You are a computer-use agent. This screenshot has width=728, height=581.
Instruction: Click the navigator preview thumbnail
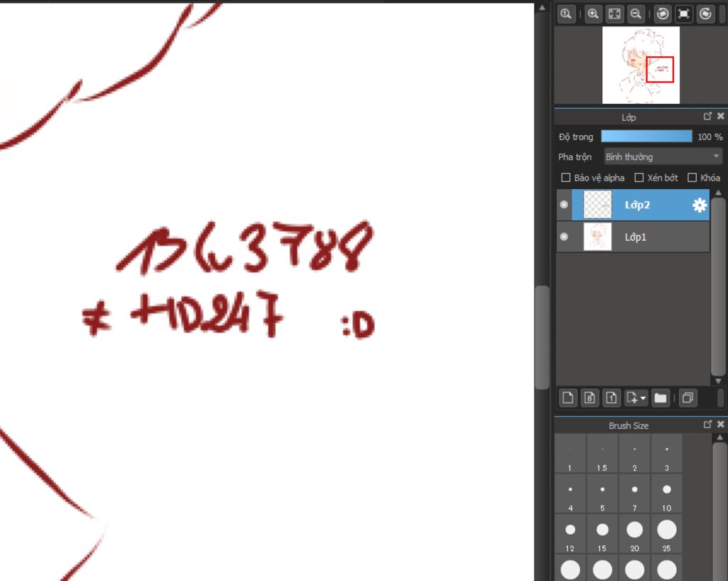click(641, 65)
